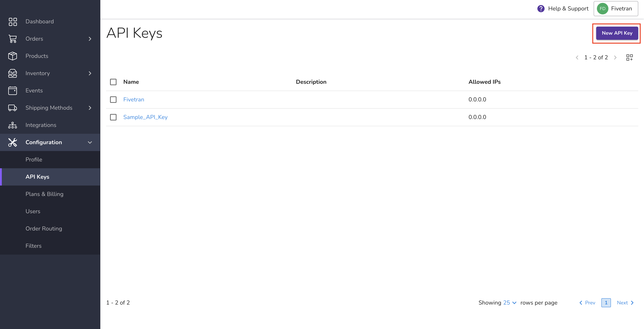Select Plans & Billing under Configuration
This screenshot has width=644, height=329.
(50, 194)
